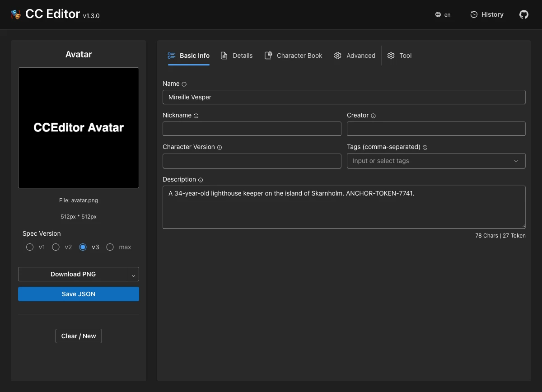Click the info icon beside Creator
The image size is (542, 392).
pyautogui.click(x=373, y=116)
